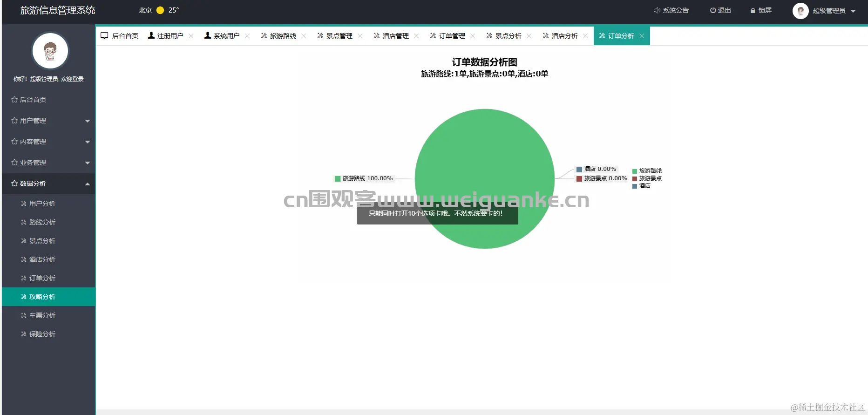
Task: Click the top-right admin avatar thumbnail
Action: click(x=800, y=11)
